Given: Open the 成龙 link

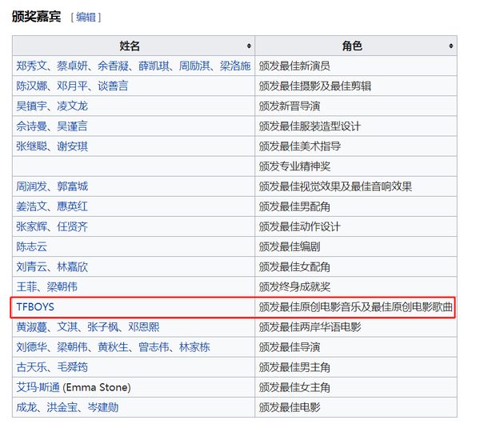Looking at the screenshot, I should 26,407.
